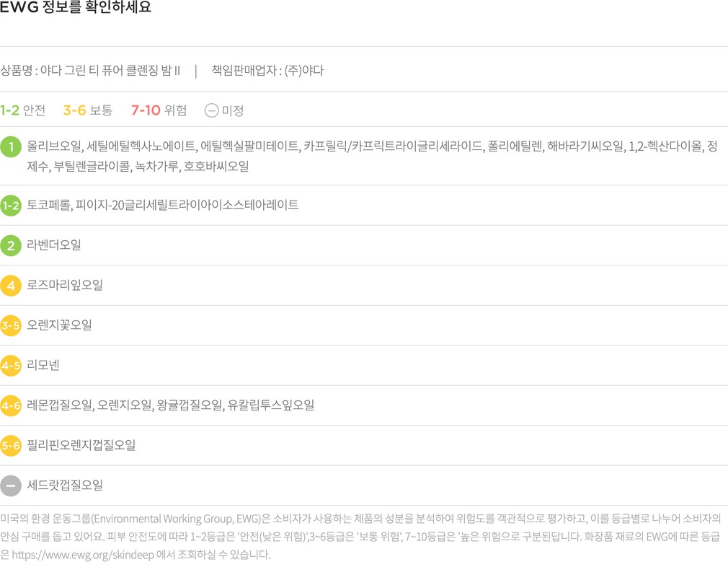This screenshot has width=728, height=567.
Task: Click the gray undetermined badge by 세드랏껍질오일
Action: click(x=11, y=485)
